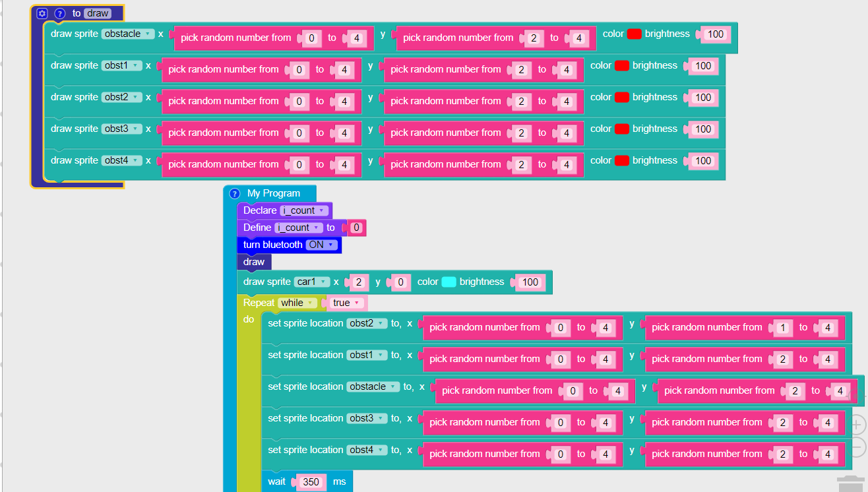Click red color swatch on obstacle sprite row
868x492 pixels.
coord(635,34)
